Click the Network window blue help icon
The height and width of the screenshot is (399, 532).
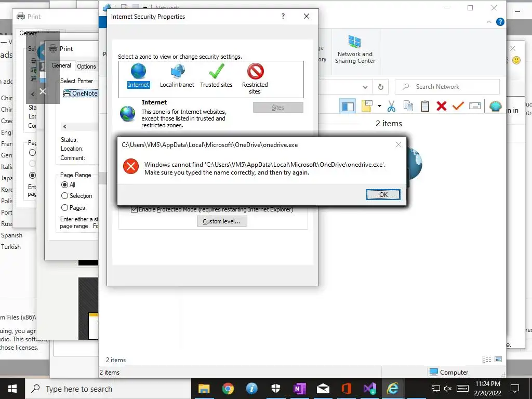click(500, 22)
